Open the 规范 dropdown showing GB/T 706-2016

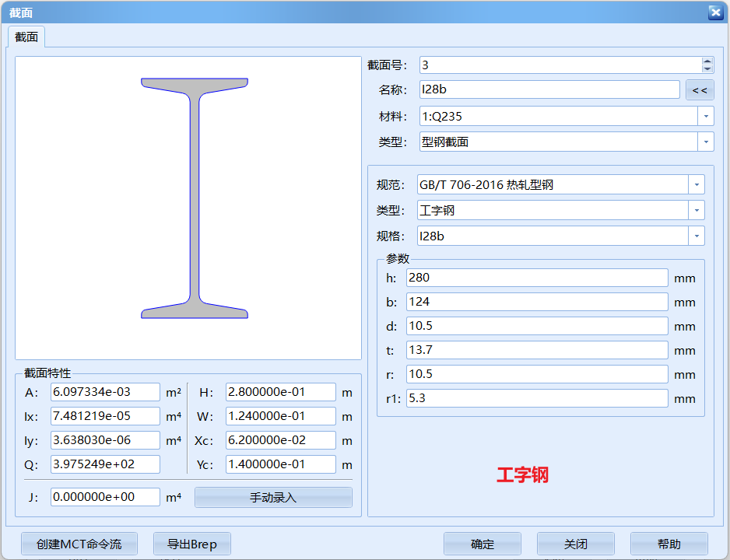697,184
